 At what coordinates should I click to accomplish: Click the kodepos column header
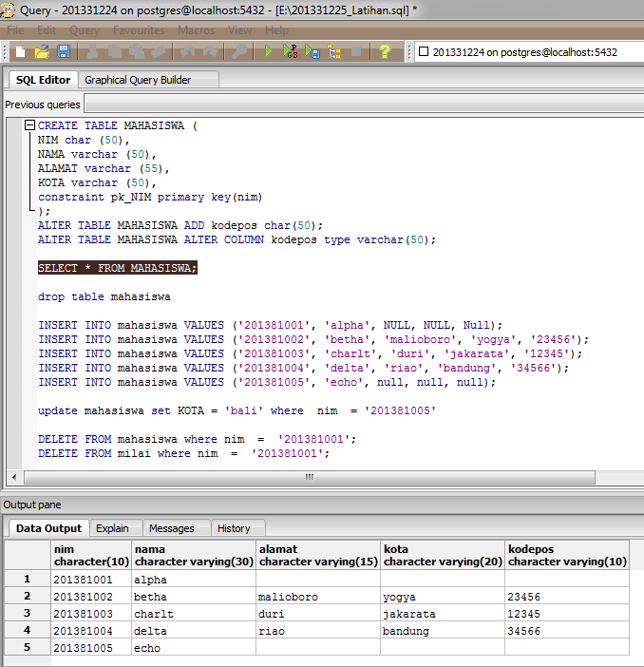567,555
